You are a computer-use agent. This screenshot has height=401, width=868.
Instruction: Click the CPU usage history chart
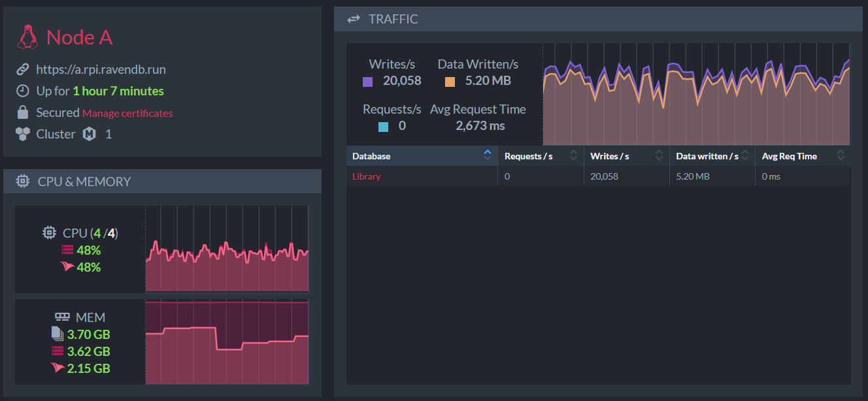(227, 249)
